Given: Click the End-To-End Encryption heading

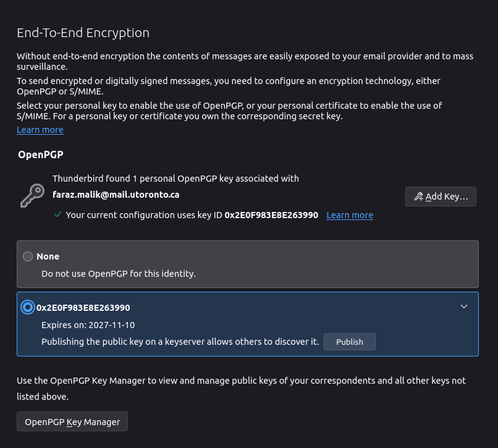Looking at the screenshot, I should [x=83, y=33].
